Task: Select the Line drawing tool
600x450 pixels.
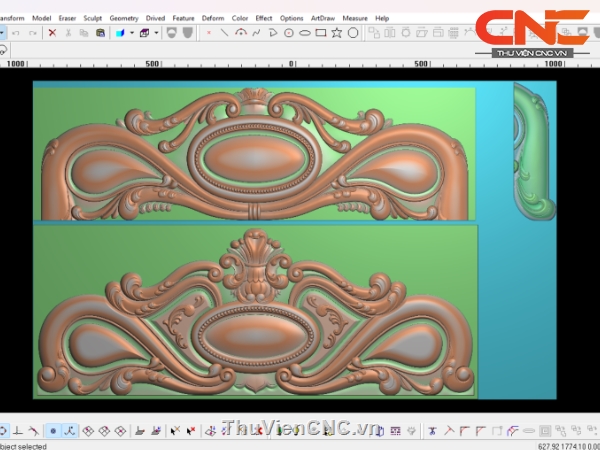Action: 224,33
